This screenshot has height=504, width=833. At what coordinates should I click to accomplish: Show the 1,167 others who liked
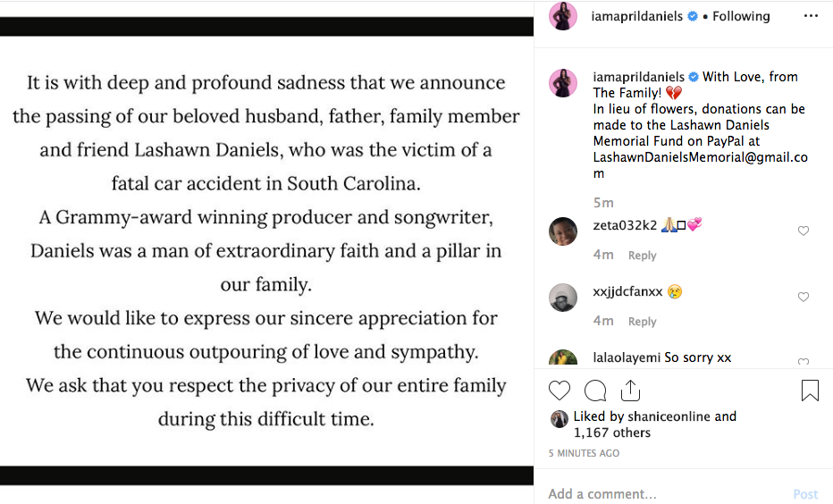pyautogui.click(x=612, y=433)
